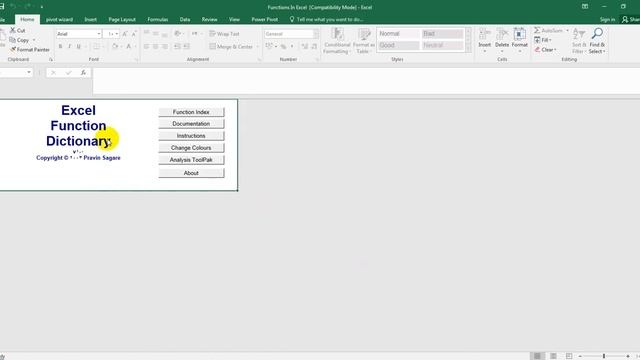Open the Merge & Center dropdown arrow
This screenshot has width=640, height=360.
tap(257, 47)
